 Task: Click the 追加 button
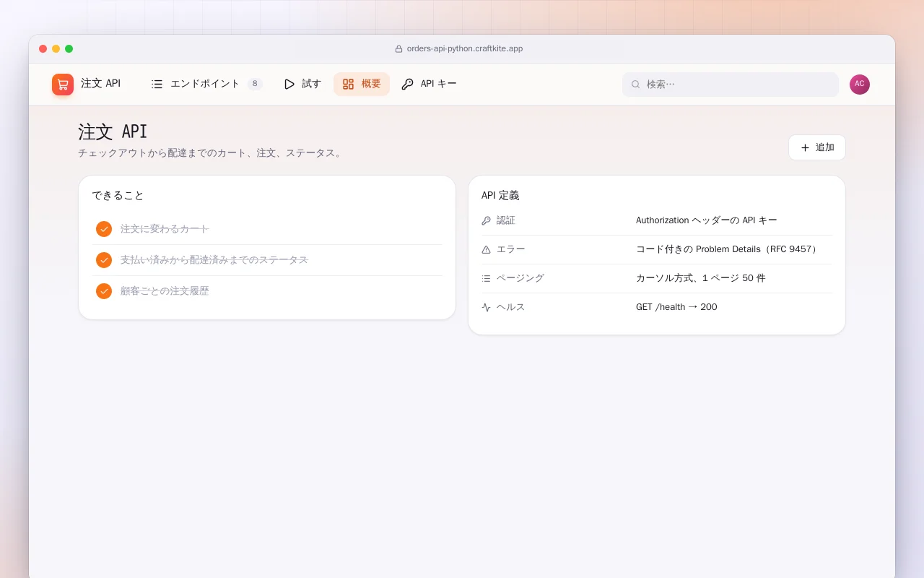pos(817,147)
